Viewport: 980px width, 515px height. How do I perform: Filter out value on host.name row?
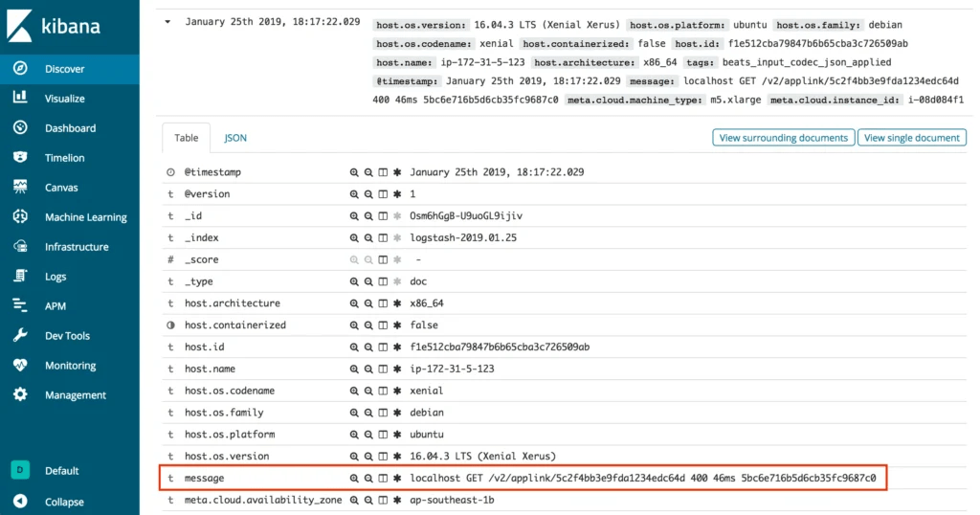(x=368, y=369)
